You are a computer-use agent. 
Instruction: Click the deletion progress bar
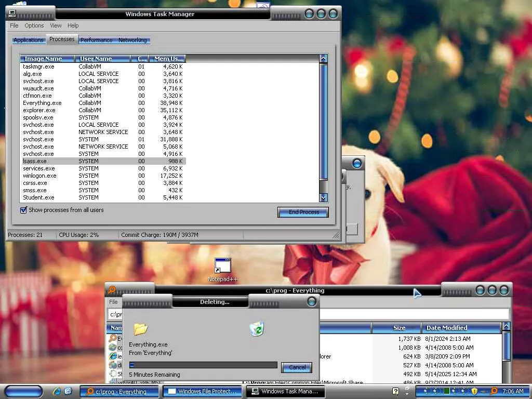point(203,365)
